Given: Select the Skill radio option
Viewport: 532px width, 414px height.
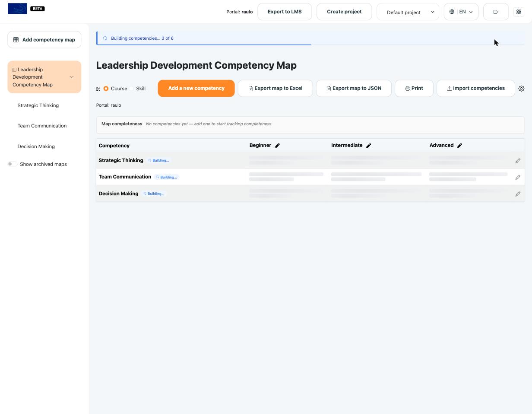Looking at the screenshot, I should pos(131,89).
